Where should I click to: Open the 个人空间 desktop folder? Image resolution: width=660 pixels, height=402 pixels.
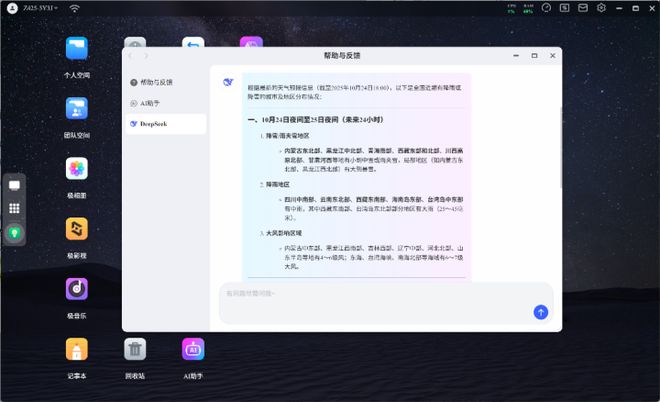[x=77, y=48]
